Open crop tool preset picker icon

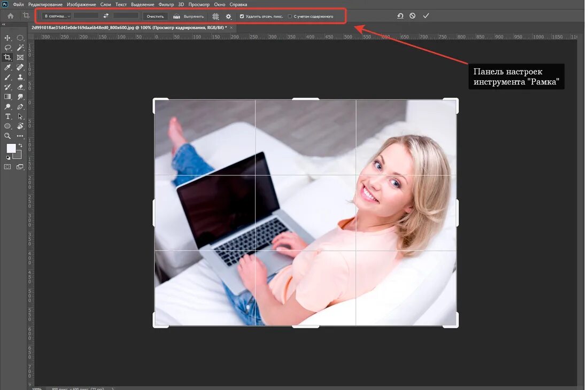[26, 15]
